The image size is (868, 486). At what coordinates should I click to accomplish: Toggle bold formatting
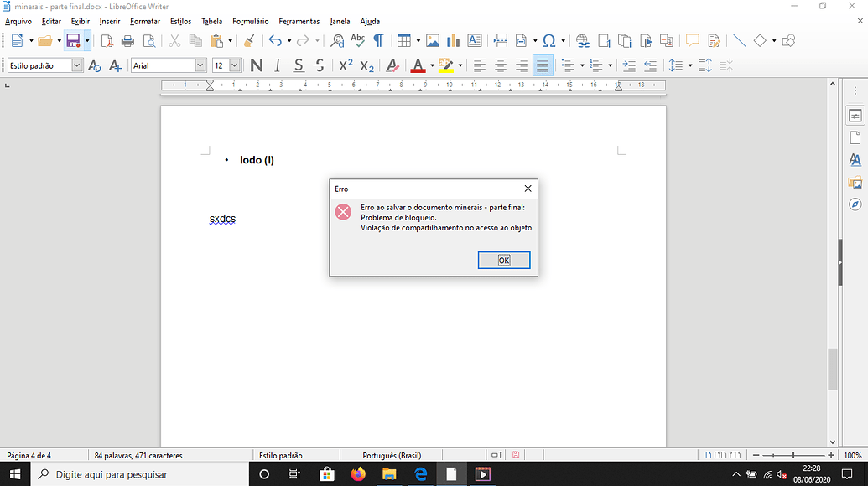257,65
